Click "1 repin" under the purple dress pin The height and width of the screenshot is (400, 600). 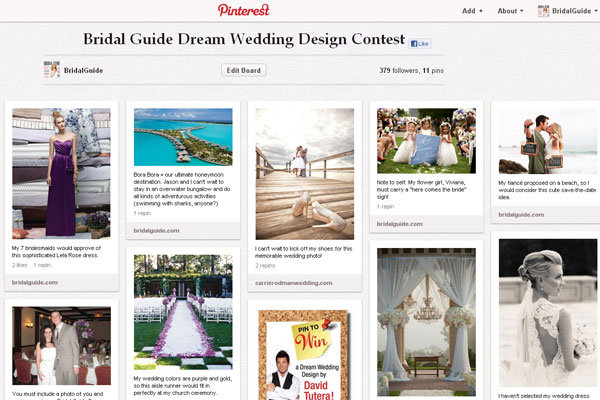(x=42, y=265)
